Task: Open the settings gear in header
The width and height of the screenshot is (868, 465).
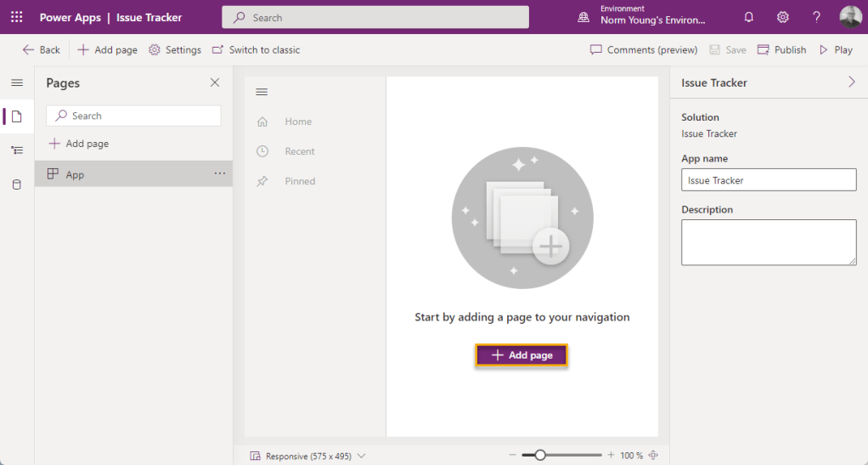Action: 782,17
